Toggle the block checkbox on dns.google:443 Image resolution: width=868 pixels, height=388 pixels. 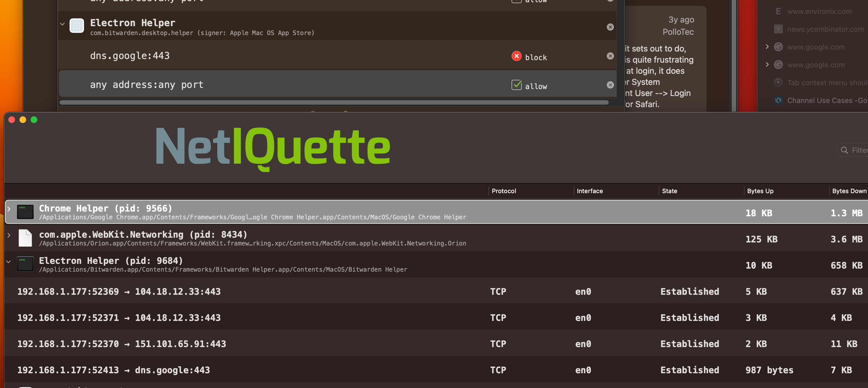(517, 56)
